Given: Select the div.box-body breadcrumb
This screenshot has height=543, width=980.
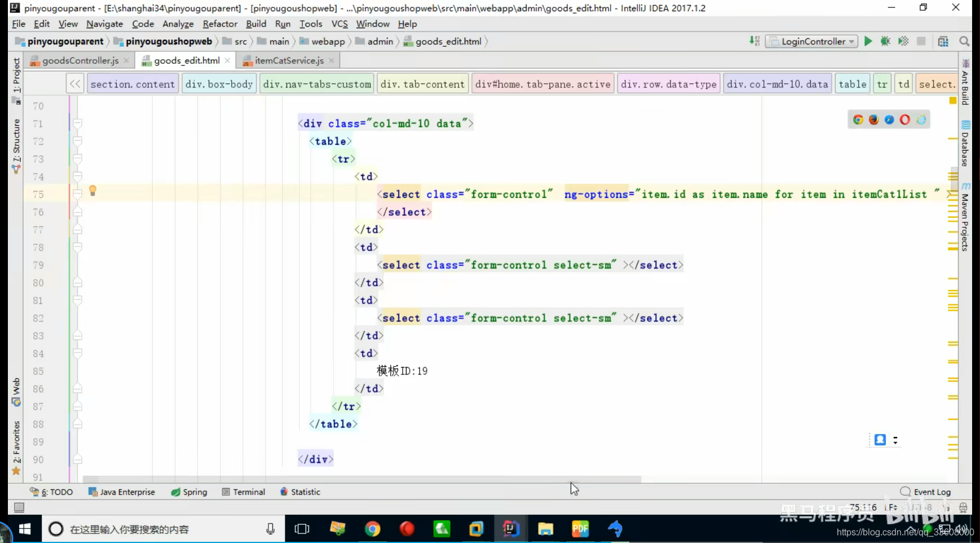Looking at the screenshot, I should coord(219,84).
